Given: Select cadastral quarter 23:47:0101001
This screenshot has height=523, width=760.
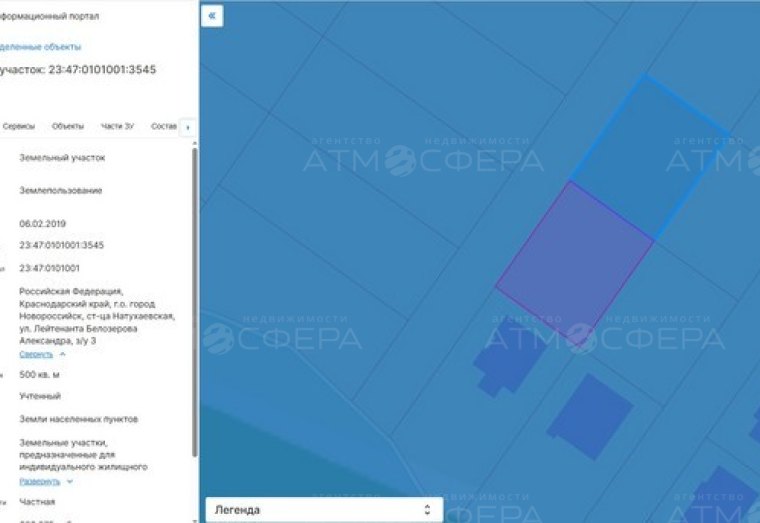Looking at the screenshot, I should pyautogui.click(x=49, y=268).
